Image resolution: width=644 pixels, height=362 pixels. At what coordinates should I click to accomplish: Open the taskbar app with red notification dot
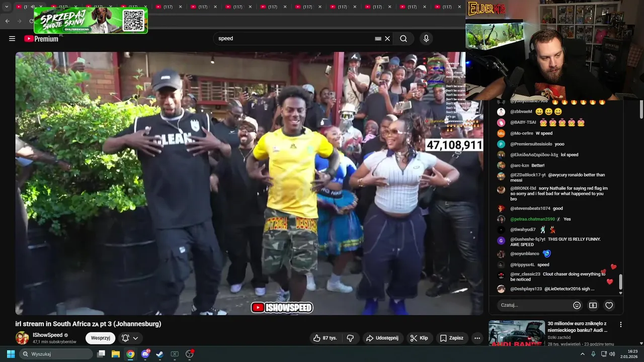[190, 354]
